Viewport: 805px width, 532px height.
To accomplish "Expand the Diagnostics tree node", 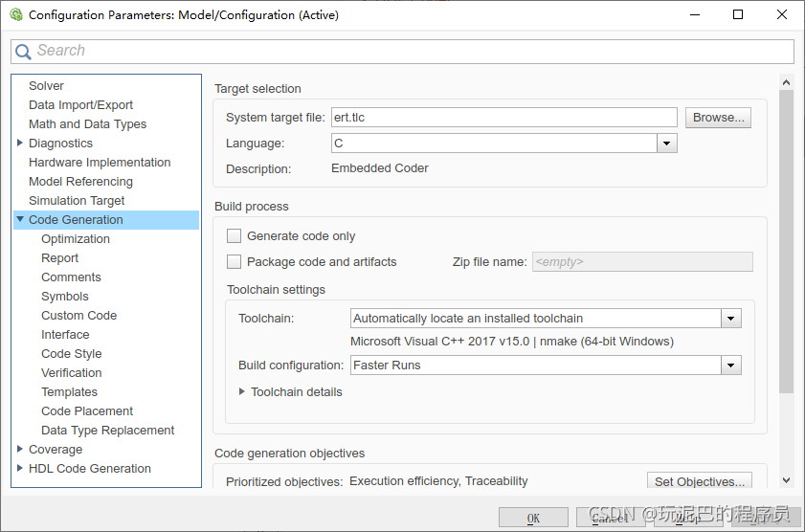I will click(20, 143).
